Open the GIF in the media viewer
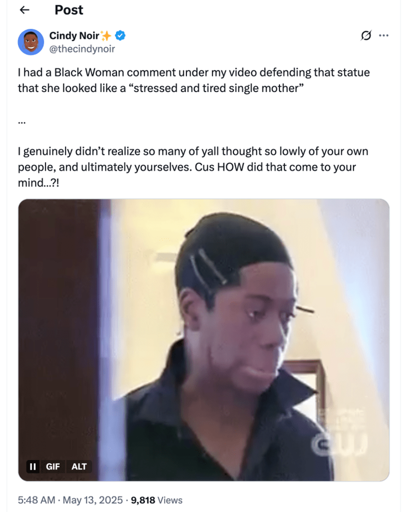Screen dimensions: 420x512 [203, 340]
